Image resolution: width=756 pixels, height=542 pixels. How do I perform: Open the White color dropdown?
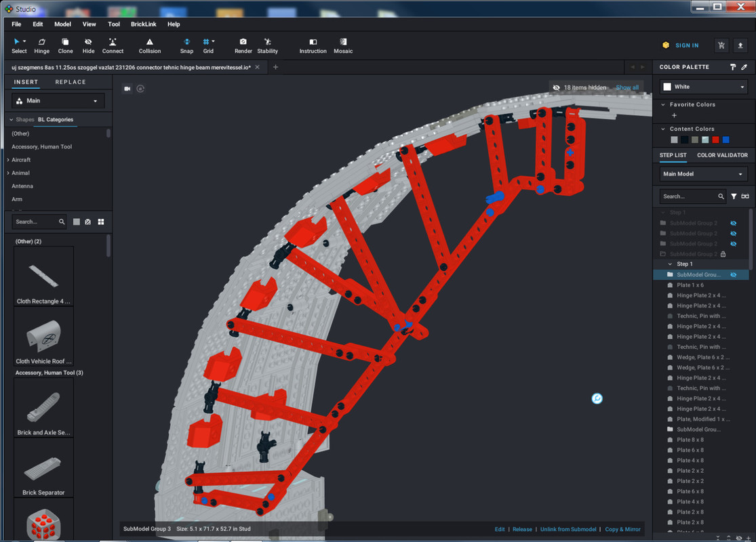703,87
